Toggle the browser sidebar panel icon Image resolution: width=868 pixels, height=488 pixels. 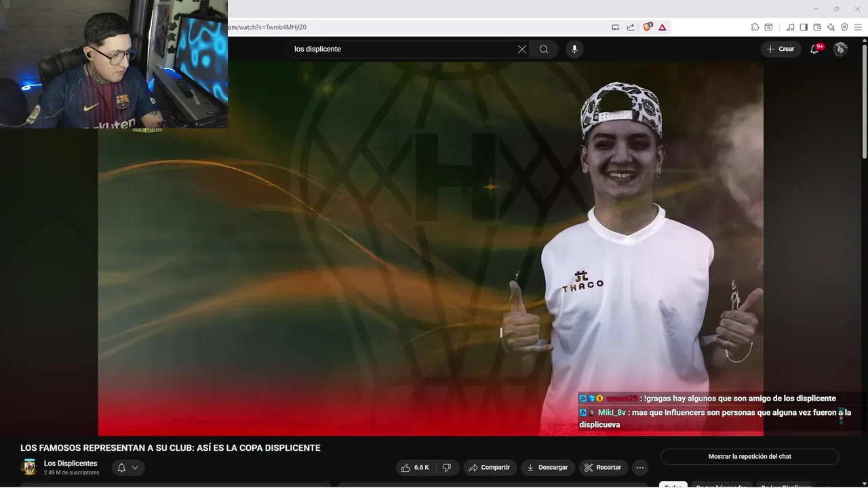tap(804, 27)
